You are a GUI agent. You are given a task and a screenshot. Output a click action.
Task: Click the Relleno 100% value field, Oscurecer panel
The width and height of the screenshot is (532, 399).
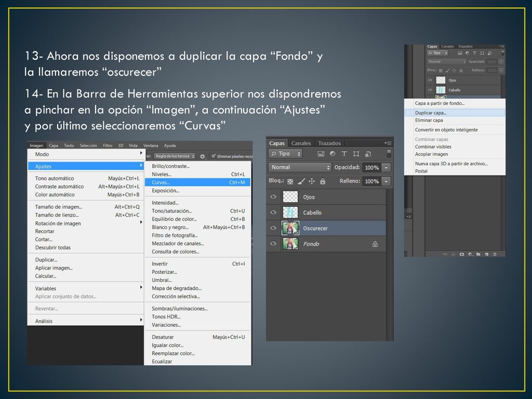(x=372, y=181)
